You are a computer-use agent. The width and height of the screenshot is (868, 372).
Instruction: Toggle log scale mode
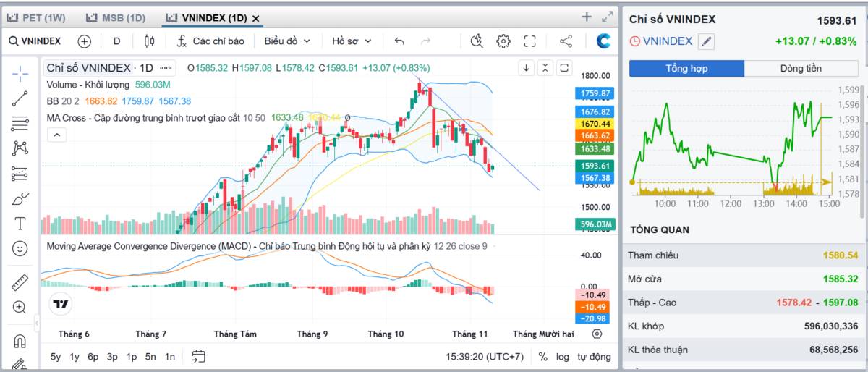click(563, 356)
